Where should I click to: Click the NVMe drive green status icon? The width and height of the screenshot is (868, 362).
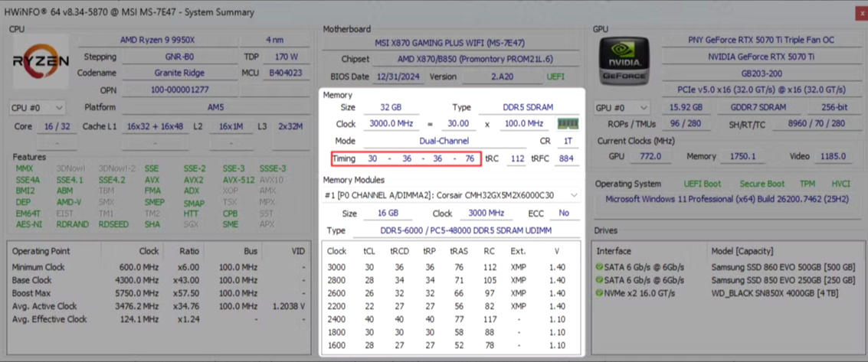(x=599, y=292)
